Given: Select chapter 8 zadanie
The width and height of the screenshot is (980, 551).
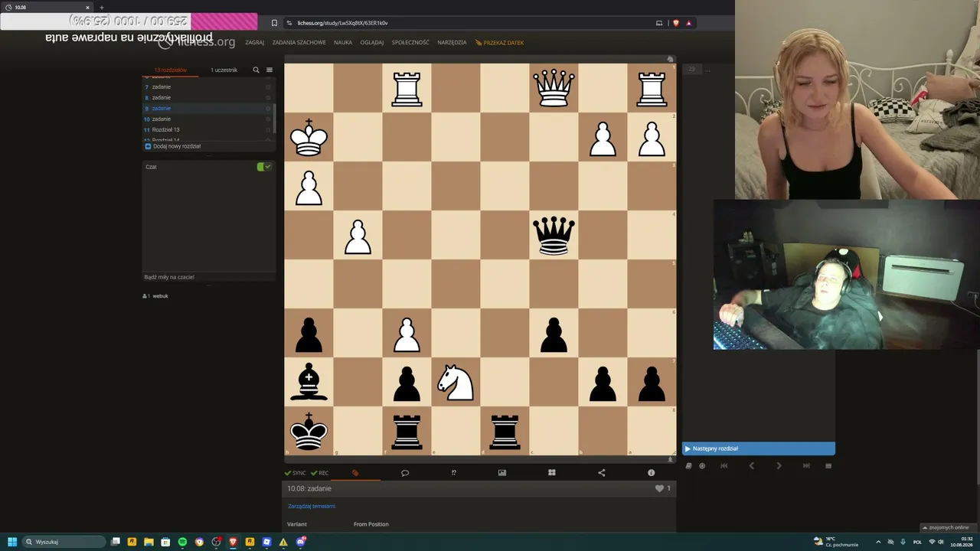Looking at the screenshot, I should [207, 98].
